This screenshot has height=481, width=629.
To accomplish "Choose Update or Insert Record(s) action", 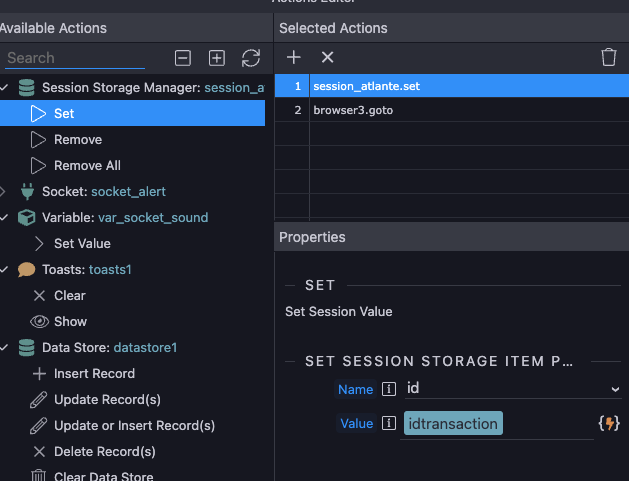I will click(134, 426).
